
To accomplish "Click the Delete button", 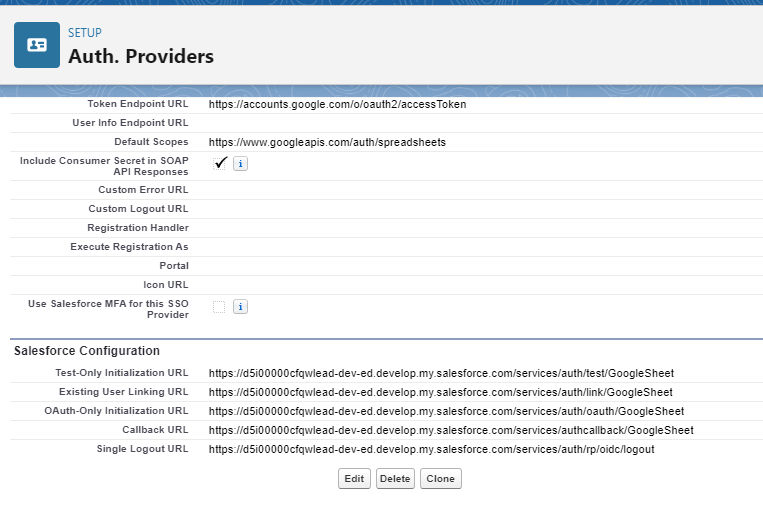I will coord(395,478).
